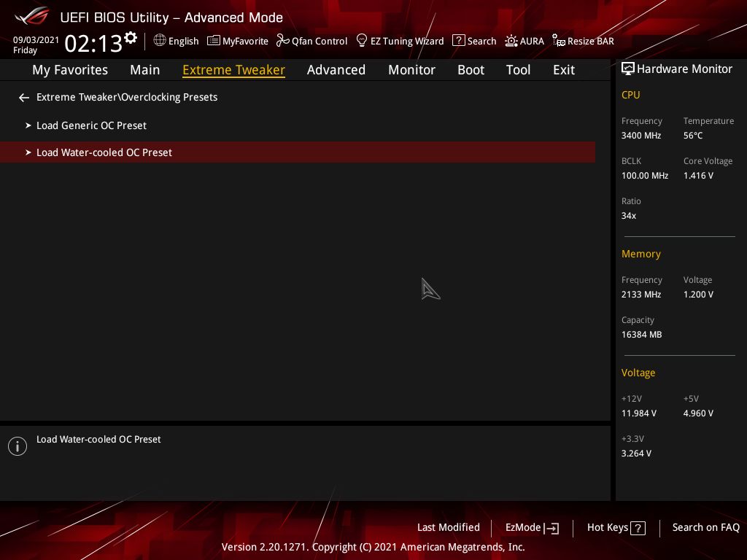This screenshot has height=560, width=747.
Task: Click the date 09/03/2021
Action: [x=36, y=40]
